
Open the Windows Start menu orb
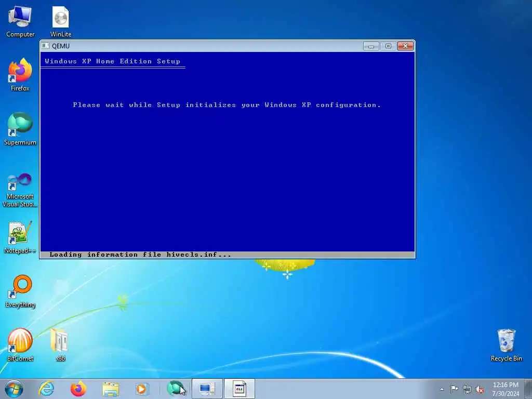(14, 389)
